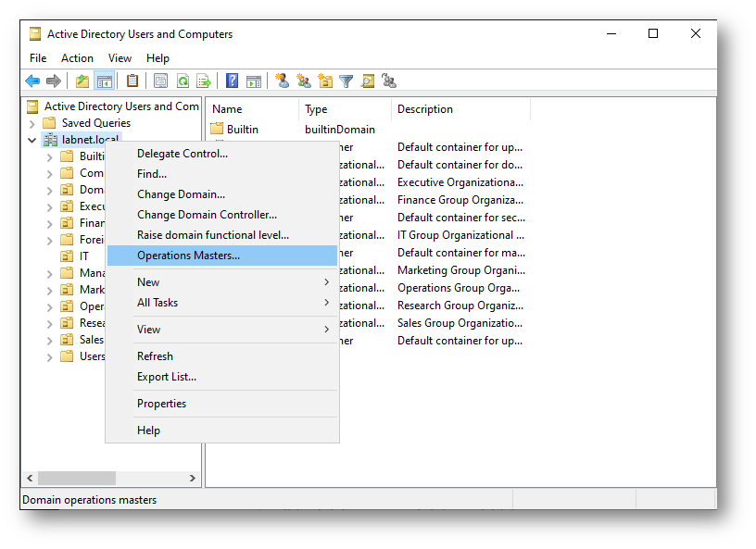Viewport: 756px width, 549px height.
Task: Select Change Domain... in the context menu
Action: (x=222, y=194)
